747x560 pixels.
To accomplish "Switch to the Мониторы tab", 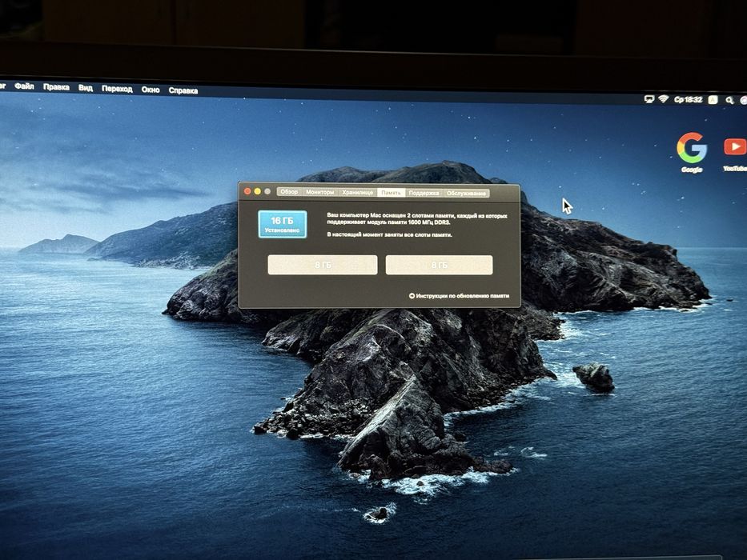I will click(319, 192).
